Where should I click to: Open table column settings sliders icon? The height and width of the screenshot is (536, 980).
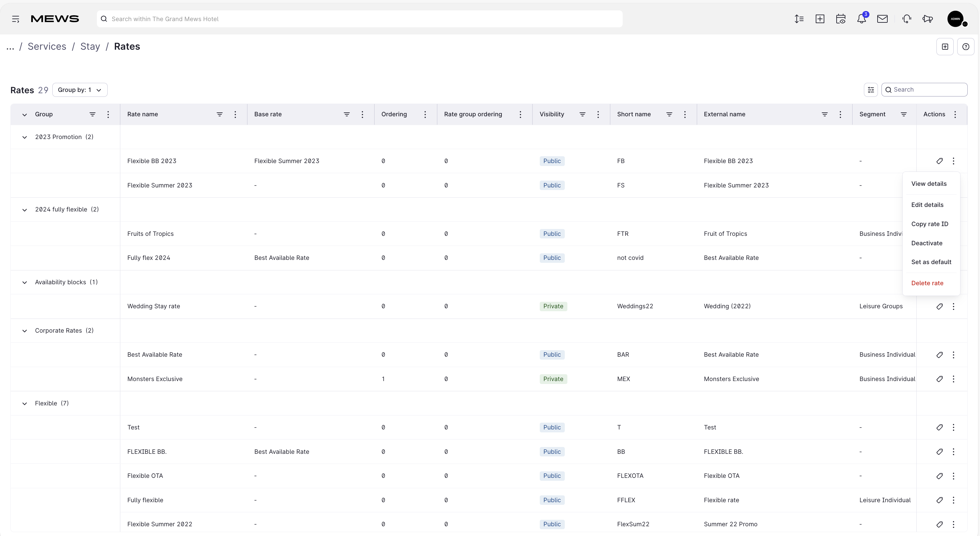coord(871,90)
